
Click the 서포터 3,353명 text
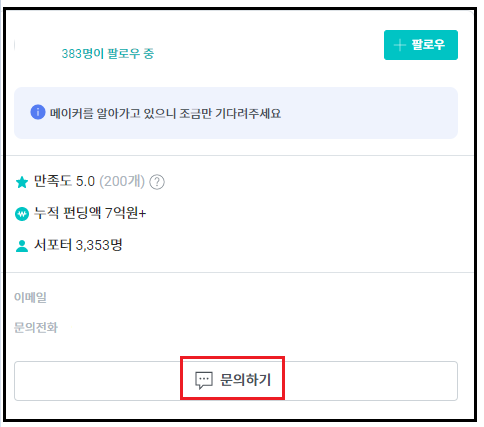click(x=78, y=245)
